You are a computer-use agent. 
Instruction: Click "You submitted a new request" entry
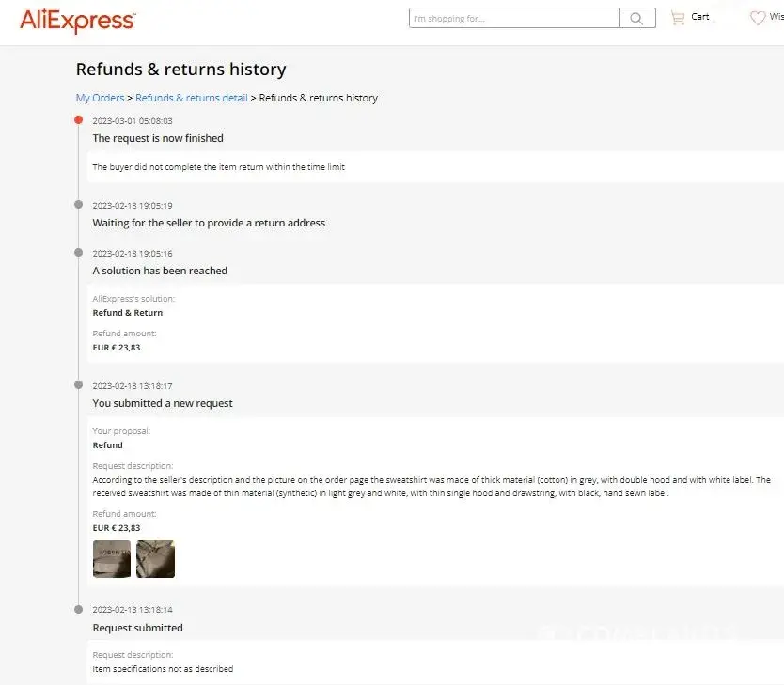(x=163, y=403)
